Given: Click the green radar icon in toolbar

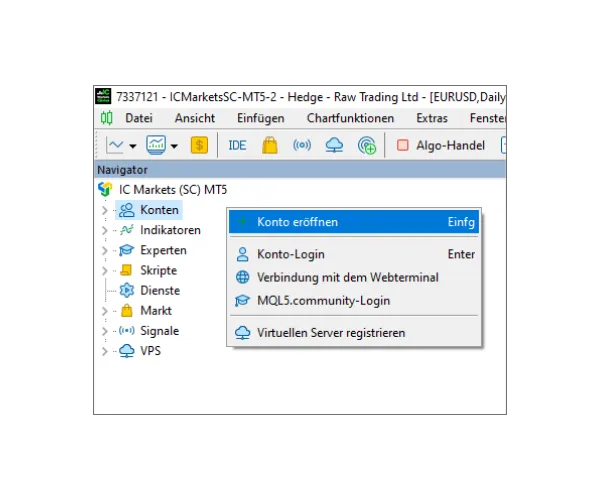Looking at the screenshot, I should point(367,145).
